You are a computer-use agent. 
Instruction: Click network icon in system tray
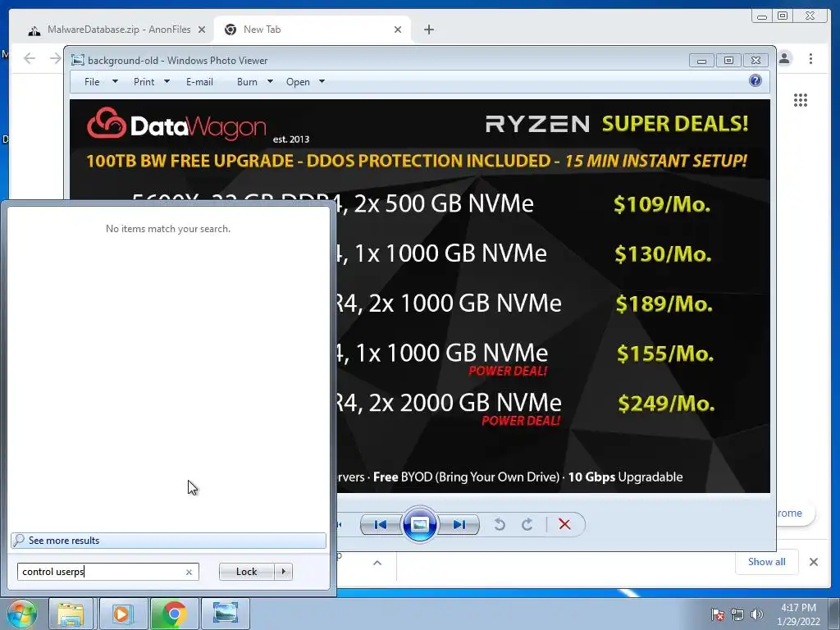(737, 614)
